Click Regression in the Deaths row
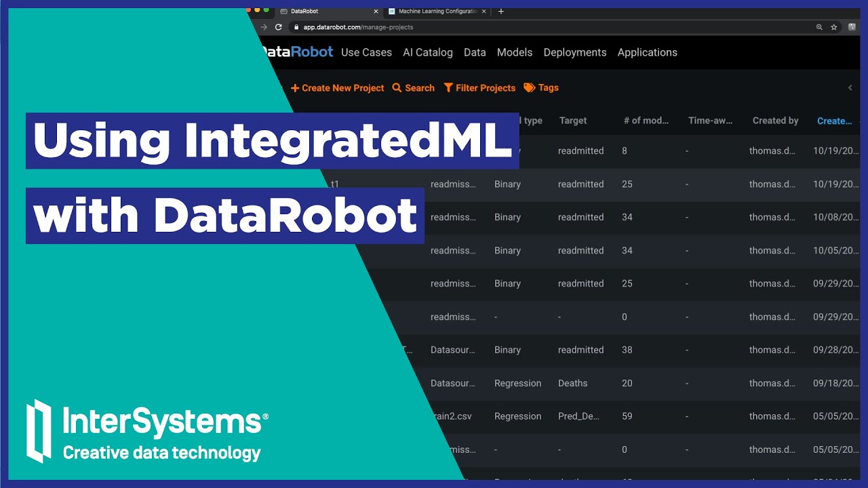Image resolution: width=868 pixels, height=488 pixels. [518, 383]
